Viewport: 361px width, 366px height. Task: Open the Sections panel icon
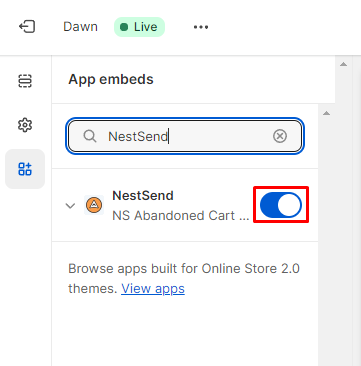(x=25, y=81)
